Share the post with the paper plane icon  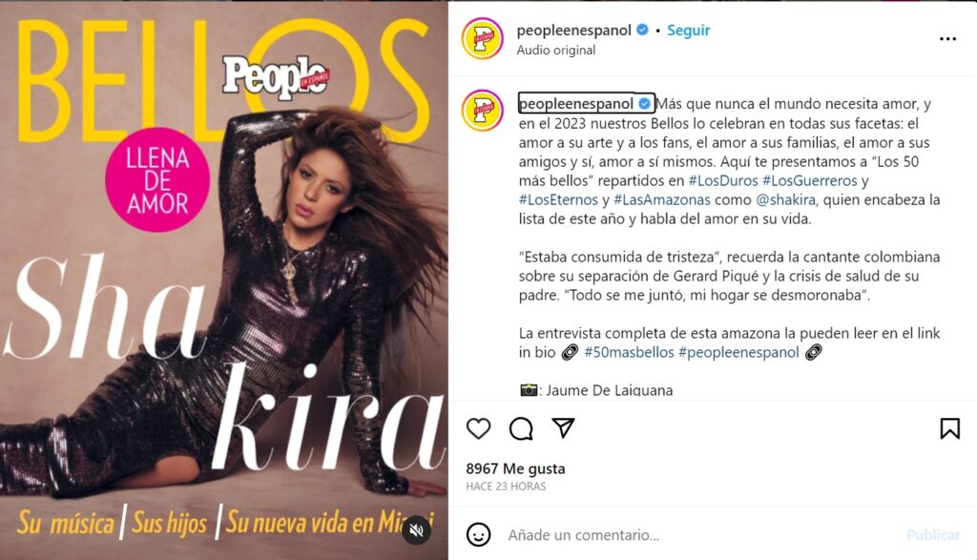point(563,428)
